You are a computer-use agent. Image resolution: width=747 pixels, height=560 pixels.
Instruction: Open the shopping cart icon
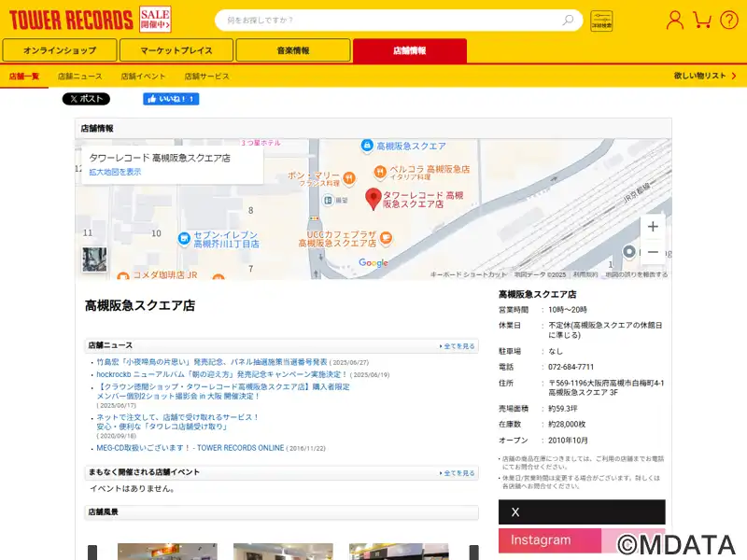(702, 20)
